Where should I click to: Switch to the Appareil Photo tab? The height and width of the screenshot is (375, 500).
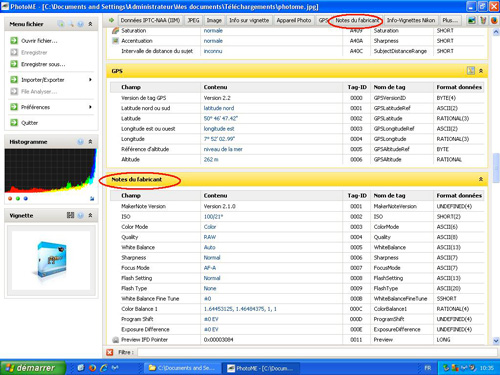294,20
